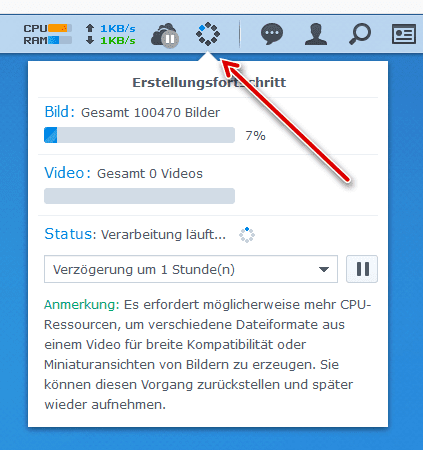Open the Verzögerung um 1 Stunde(n) dropdown
This screenshot has width=423, height=450.
click(191, 269)
